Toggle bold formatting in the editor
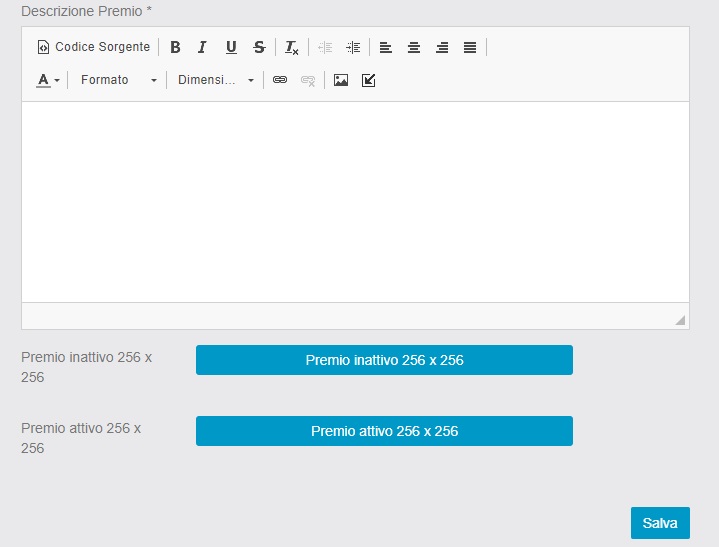Screen dimensions: 719x547 (175, 47)
